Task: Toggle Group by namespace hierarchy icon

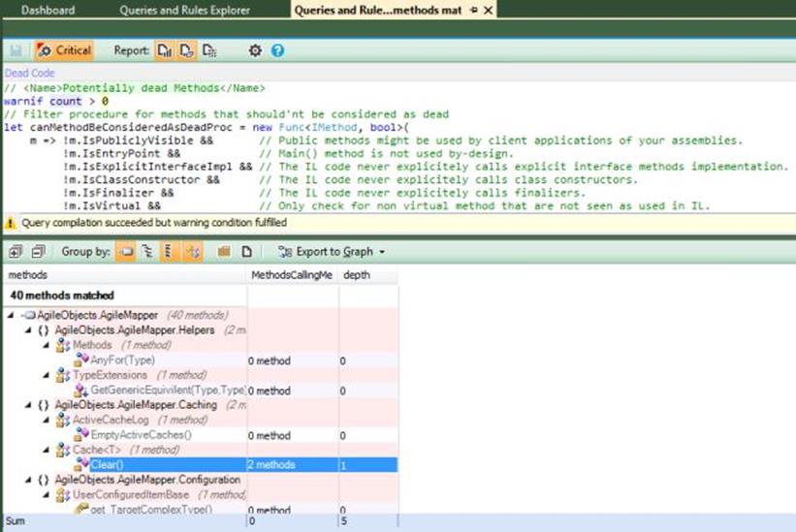Action: (x=147, y=252)
